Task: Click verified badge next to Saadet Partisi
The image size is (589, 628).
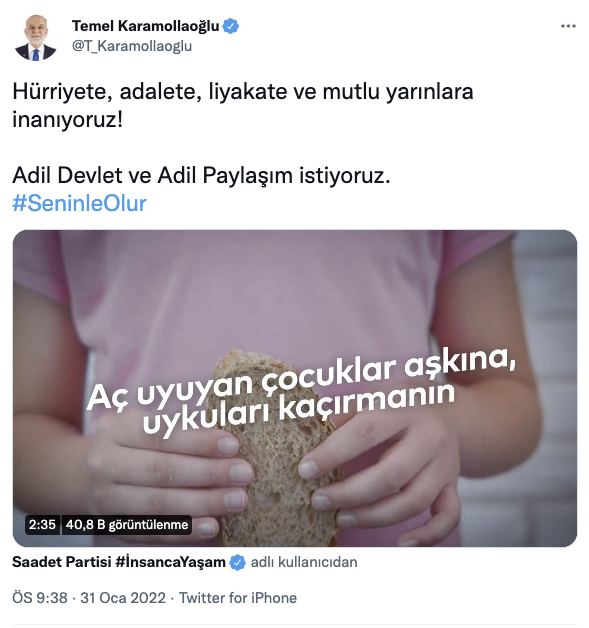Action: [237, 562]
